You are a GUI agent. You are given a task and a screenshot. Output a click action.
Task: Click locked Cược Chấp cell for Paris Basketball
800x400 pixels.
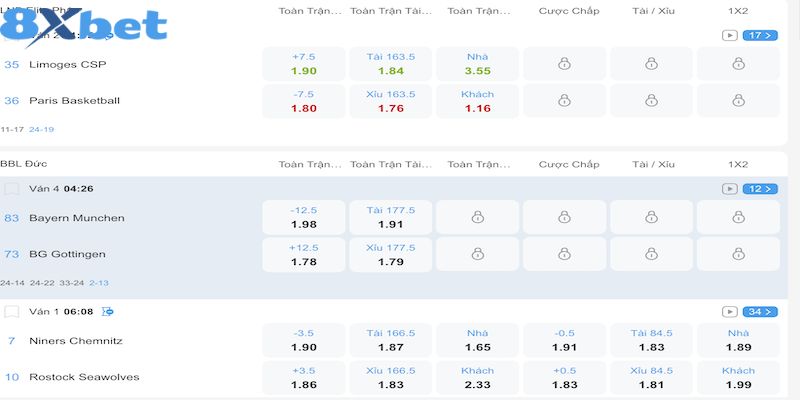(564, 101)
